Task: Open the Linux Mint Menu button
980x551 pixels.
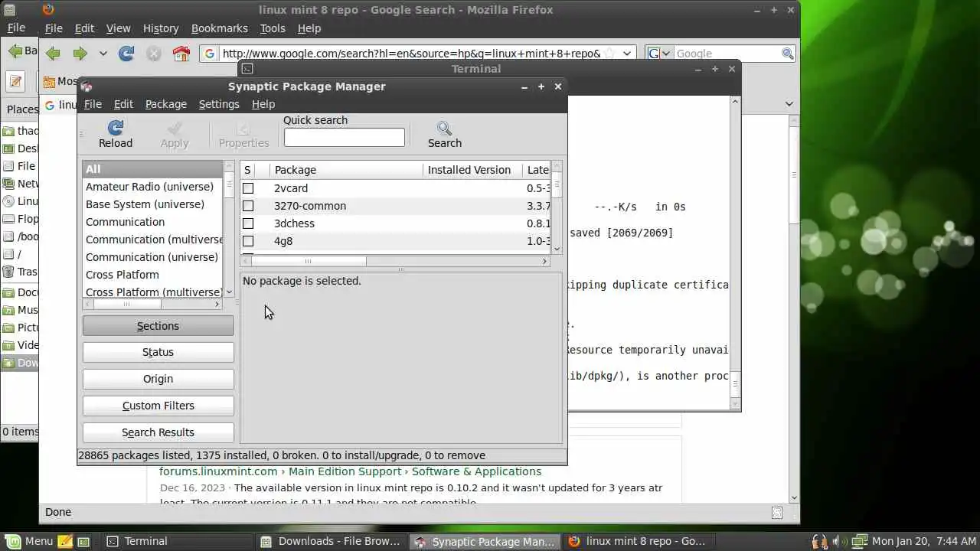Action: point(28,541)
